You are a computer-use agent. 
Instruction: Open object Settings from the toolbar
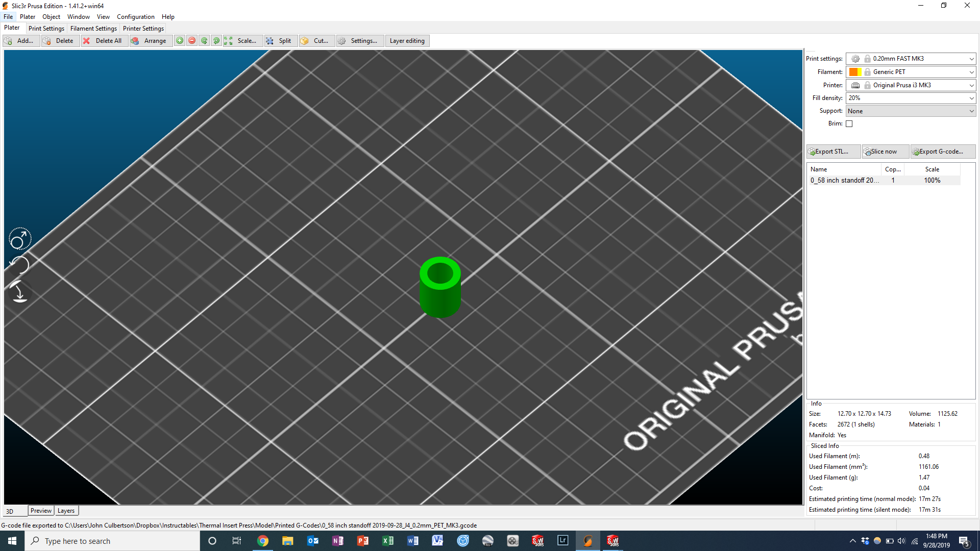point(359,41)
